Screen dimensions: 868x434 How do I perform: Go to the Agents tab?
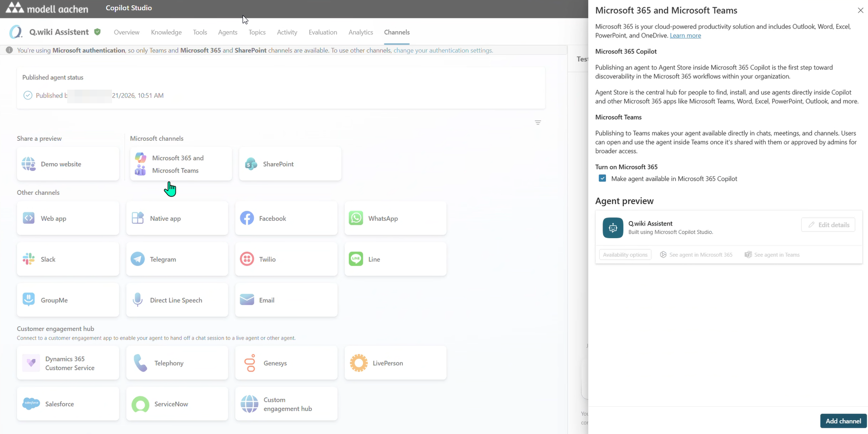(x=227, y=32)
